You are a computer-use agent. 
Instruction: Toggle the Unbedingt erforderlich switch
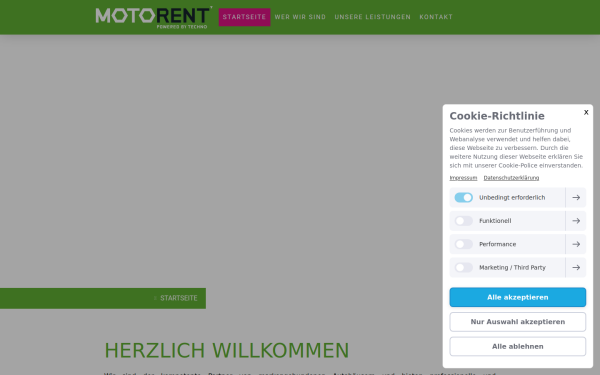click(463, 197)
